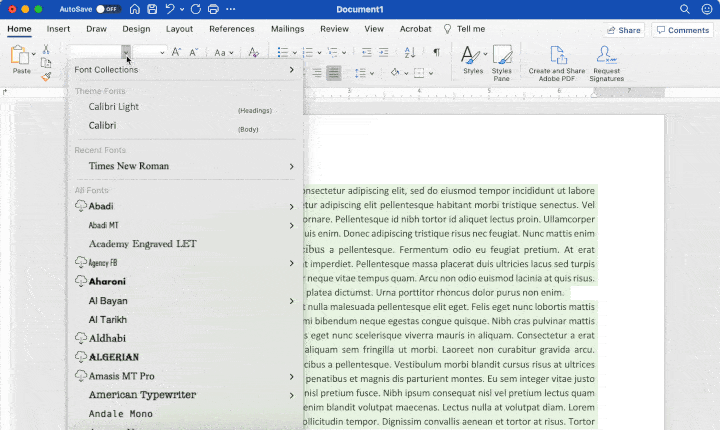The width and height of the screenshot is (720, 430).
Task: Click the shading paint bucket icon
Action: tap(395, 73)
